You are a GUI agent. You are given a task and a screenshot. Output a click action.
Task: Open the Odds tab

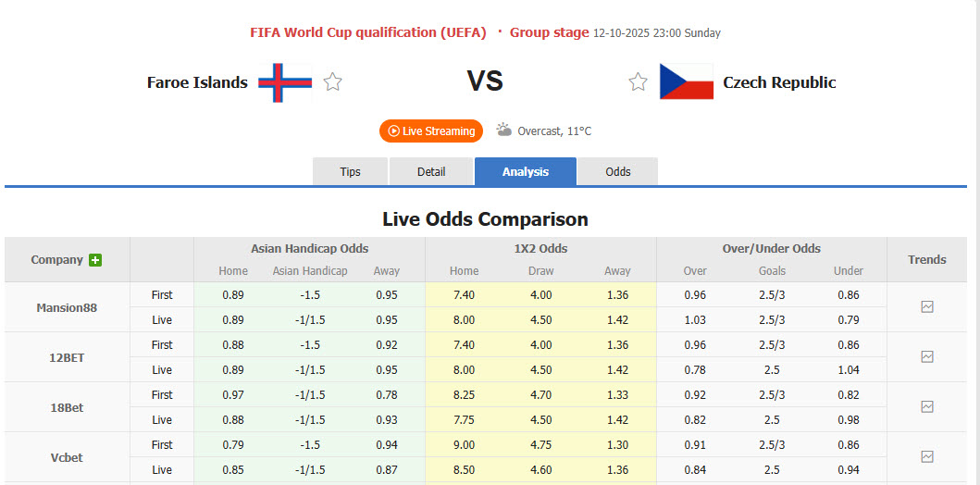[x=618, y=172]
